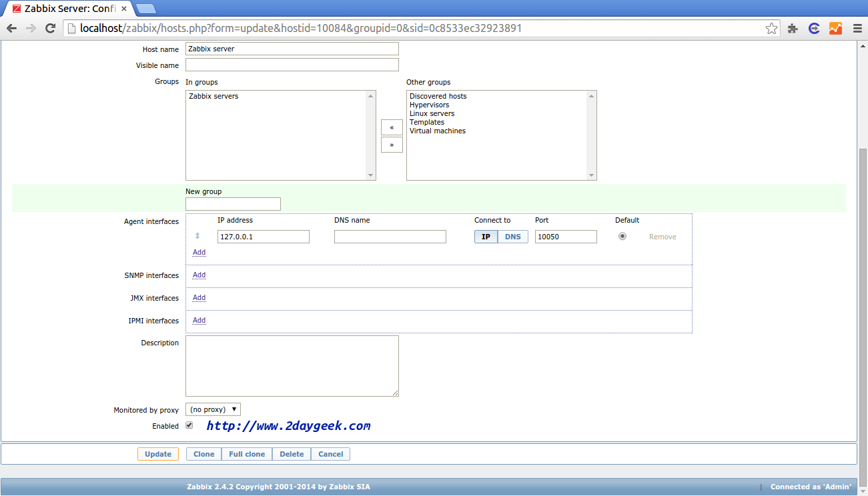Open the Chrome hamburger menu

857,28
